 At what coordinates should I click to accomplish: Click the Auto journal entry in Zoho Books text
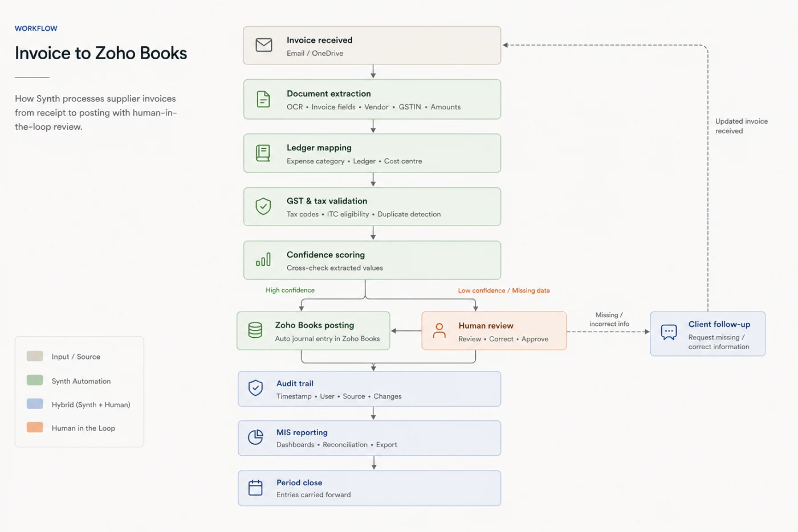327,339
